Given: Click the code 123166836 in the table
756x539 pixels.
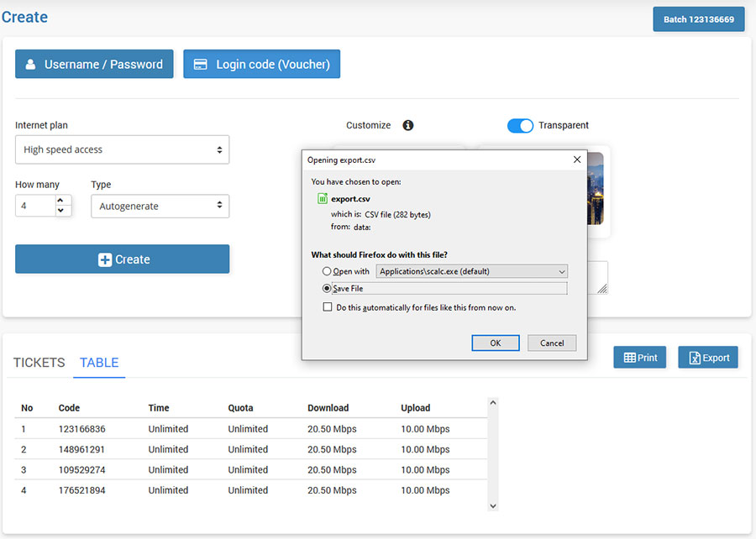Looking at the screenshot, I should 82,429.
